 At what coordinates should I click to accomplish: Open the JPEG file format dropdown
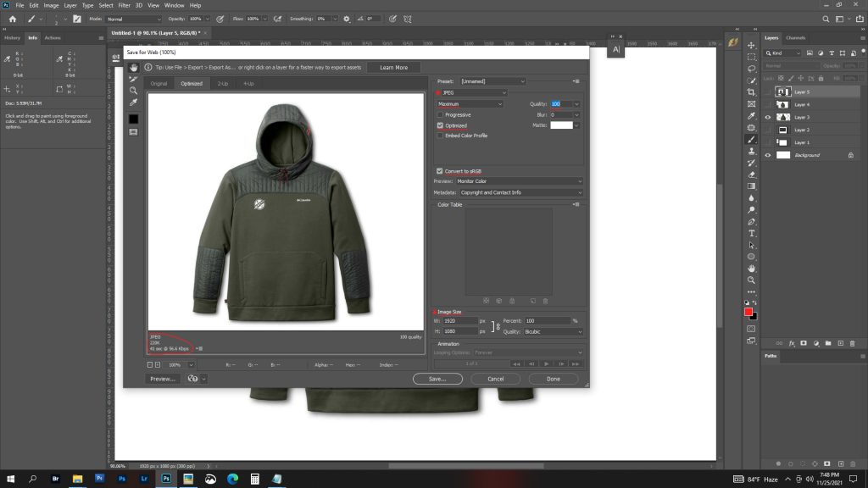(x=474, y=93)
